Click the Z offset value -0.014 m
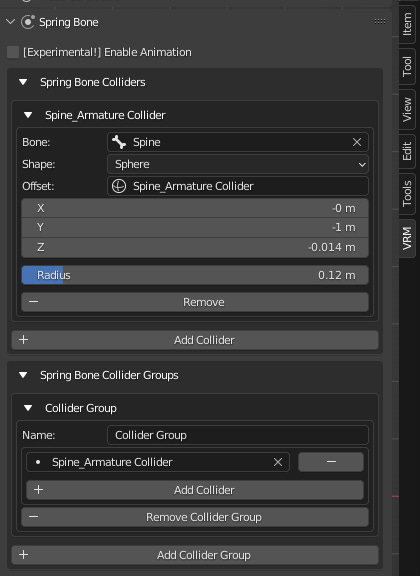This screenshot has width=420, height=576. pos(195,247)
